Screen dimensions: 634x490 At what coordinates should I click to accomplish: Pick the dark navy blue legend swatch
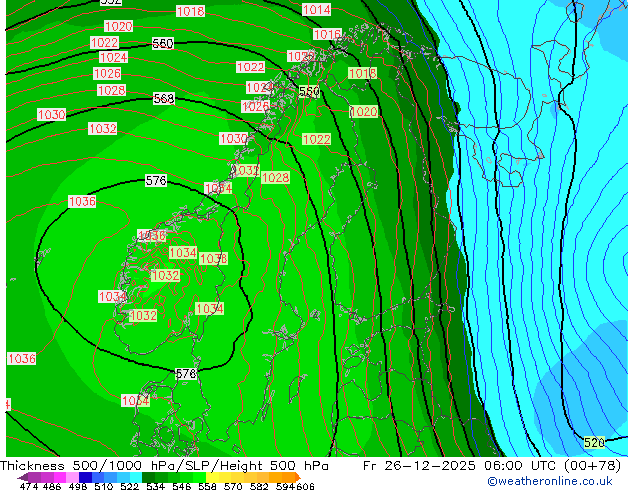pos(85,477)
